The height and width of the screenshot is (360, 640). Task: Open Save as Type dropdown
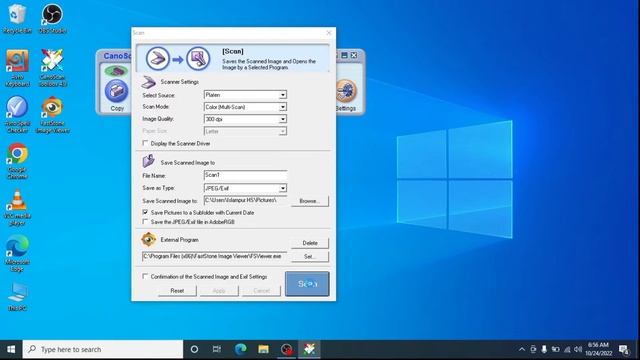click(x=282, y=188)
